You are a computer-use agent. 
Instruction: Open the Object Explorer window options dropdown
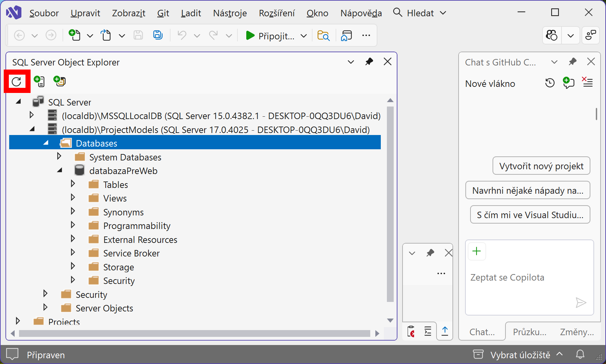click(x=351, y=62)
